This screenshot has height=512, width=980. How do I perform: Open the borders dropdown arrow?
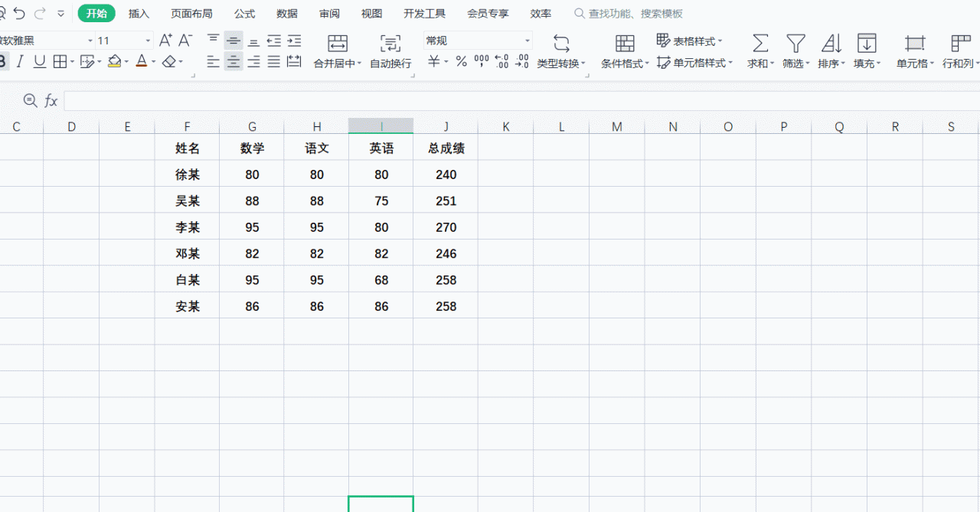coord(71,62)
